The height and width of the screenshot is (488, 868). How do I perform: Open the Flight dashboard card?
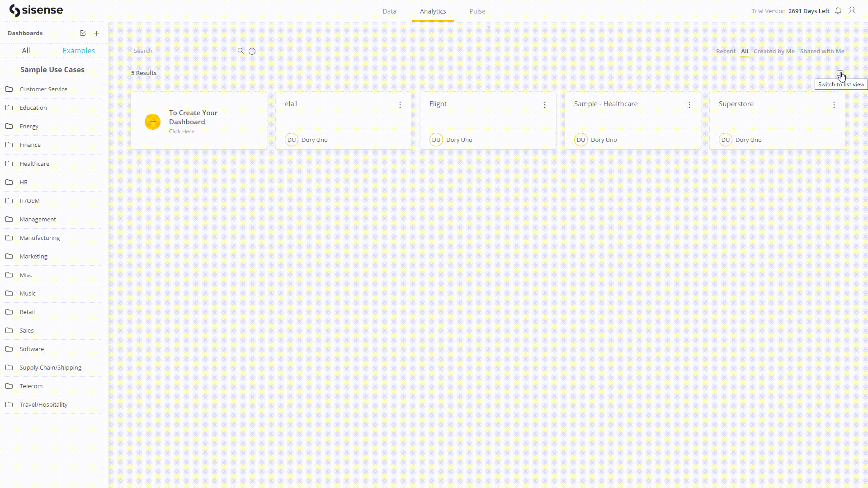488,121
